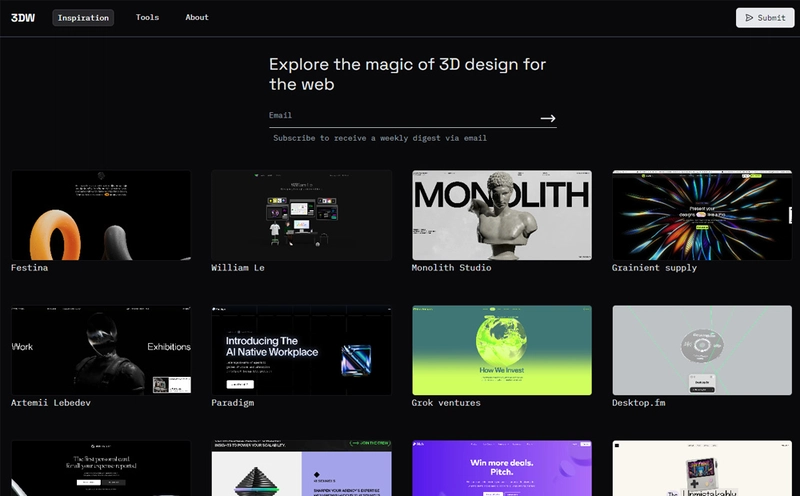Viewport: 800px width, 496px height.
Task: Open the Grok ventures thumbnail
Action: (502, 351)
